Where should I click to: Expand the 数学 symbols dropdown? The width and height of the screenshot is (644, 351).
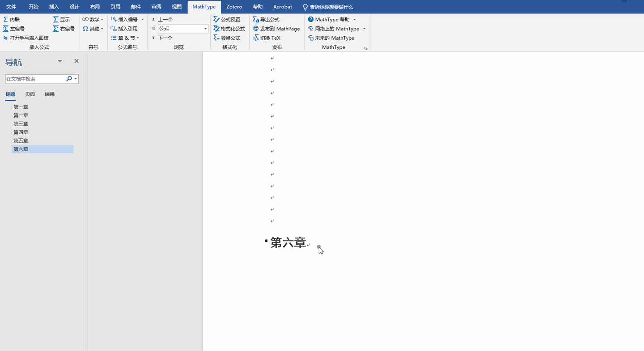tap(93, 19)
